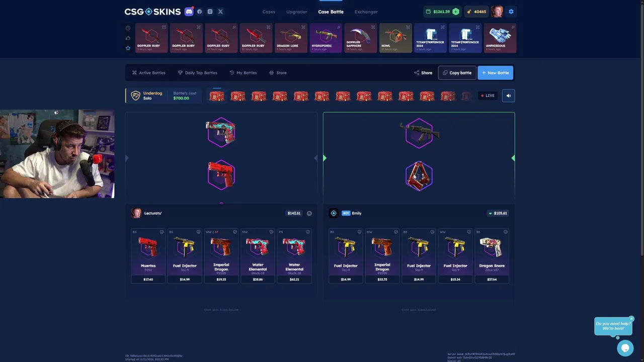Click the shield icon on the Muertos card
Screen dimensions: 644x362
click(x=162, y=232)
